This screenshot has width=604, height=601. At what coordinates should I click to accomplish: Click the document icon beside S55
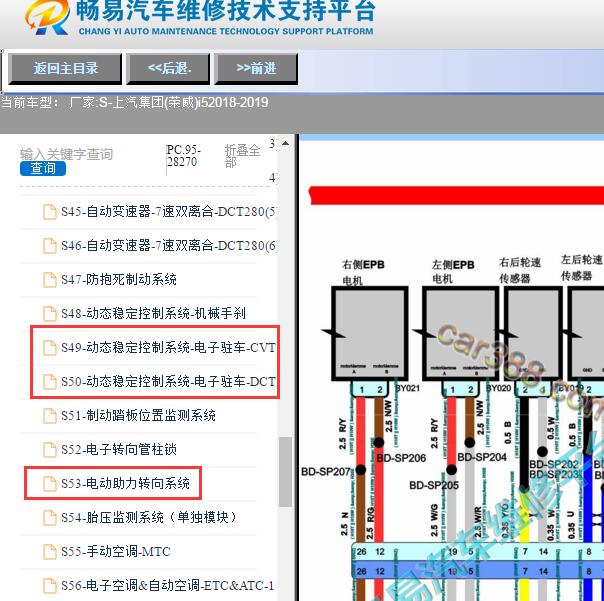(50, 552)
